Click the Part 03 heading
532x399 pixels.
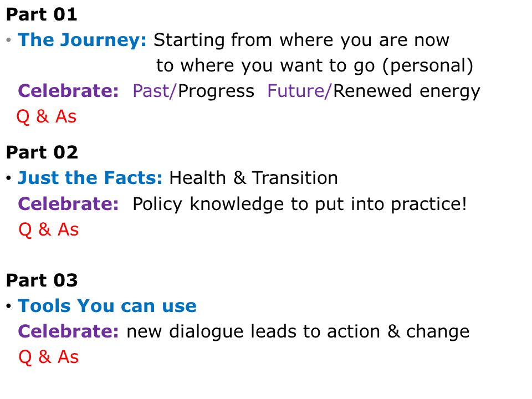click(42, 280)
